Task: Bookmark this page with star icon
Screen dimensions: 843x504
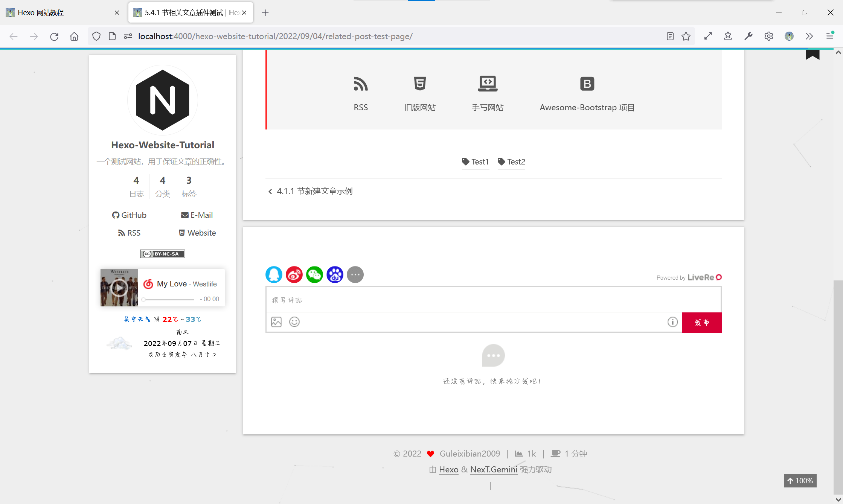Action: (686, 36)
